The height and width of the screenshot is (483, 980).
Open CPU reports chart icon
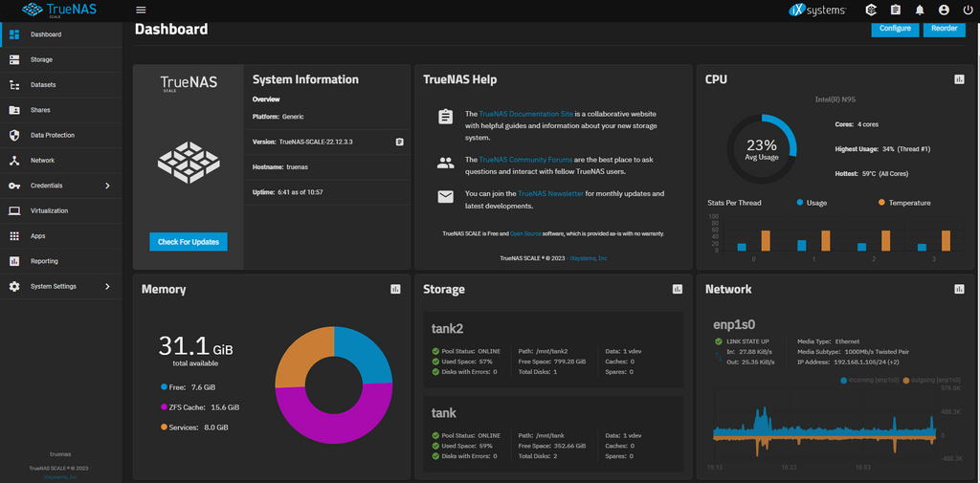point(959,79)
